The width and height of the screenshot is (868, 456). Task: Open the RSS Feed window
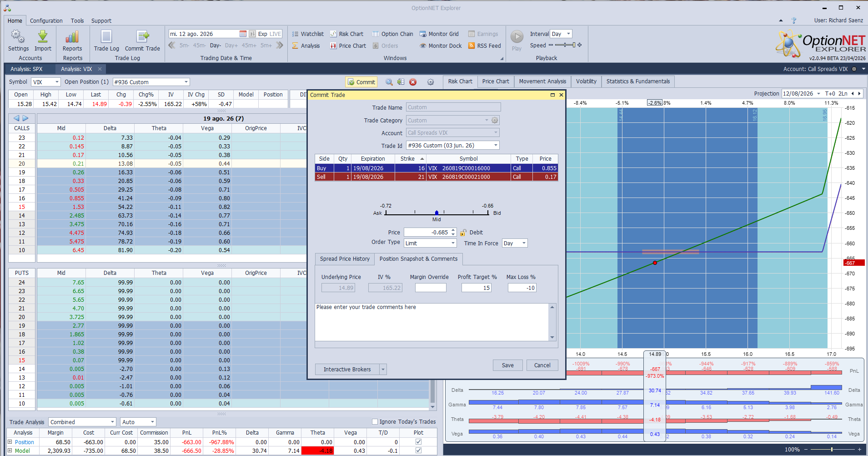(485, 46)
